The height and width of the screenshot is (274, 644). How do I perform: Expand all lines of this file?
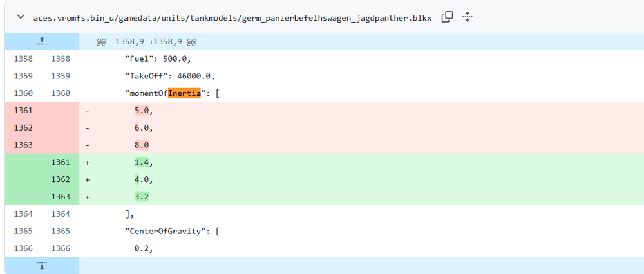click(x=468, y=17)
